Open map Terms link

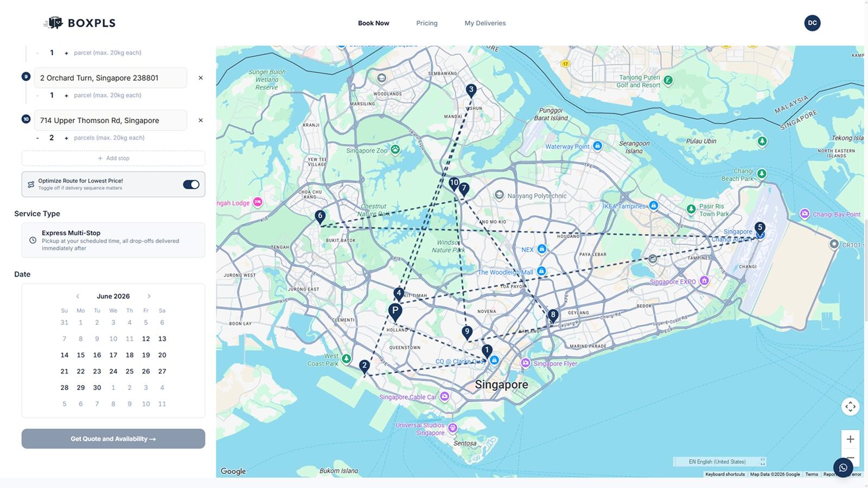(812, 474)
